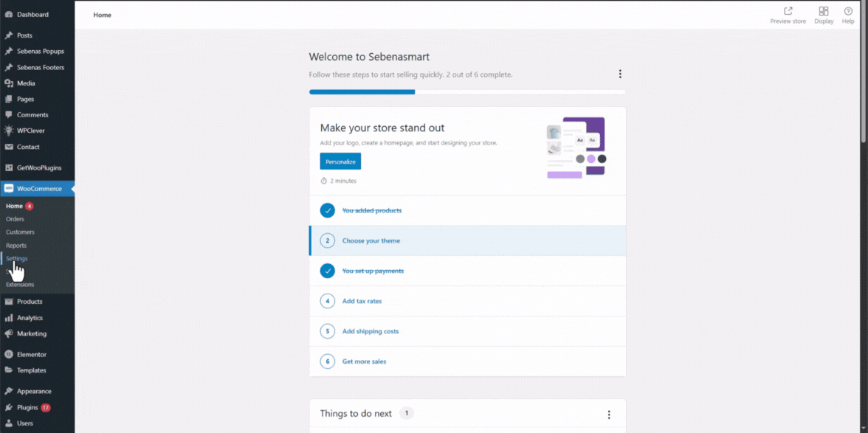The height and width of the screenshot is (433, 868).
Task: Click the Analytics bar chart icon
Action: click(9, 318)
